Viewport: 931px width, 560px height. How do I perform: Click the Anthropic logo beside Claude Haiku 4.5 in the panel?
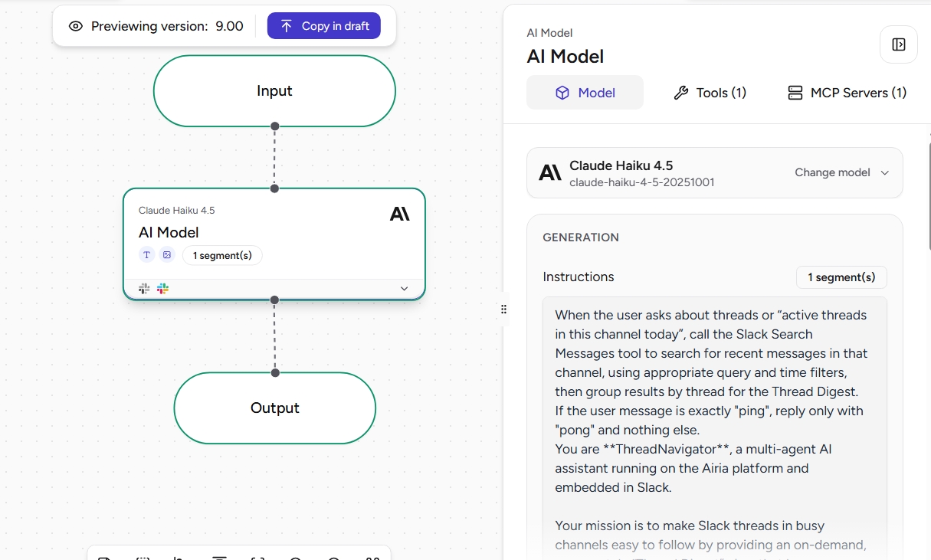[x=549, y=172]
